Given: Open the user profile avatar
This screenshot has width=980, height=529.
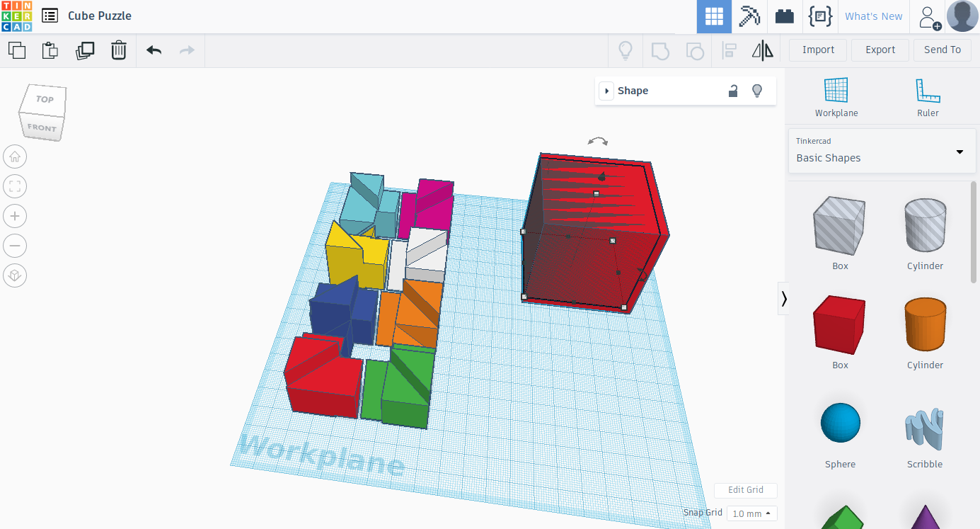Looking at the screenshot, I should click(962, 16).
